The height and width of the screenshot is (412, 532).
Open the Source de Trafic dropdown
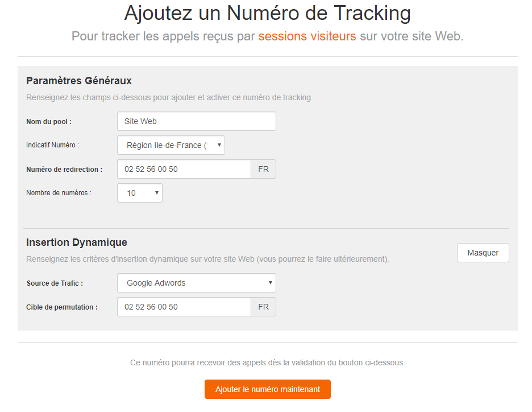[197, 283]
